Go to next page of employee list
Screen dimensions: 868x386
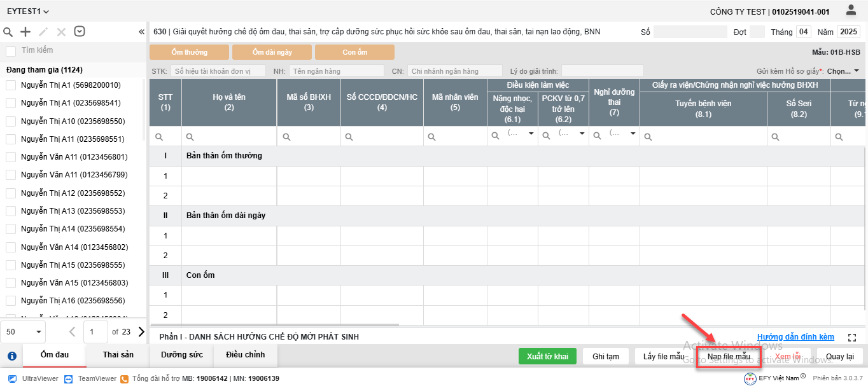coord(141,331)
